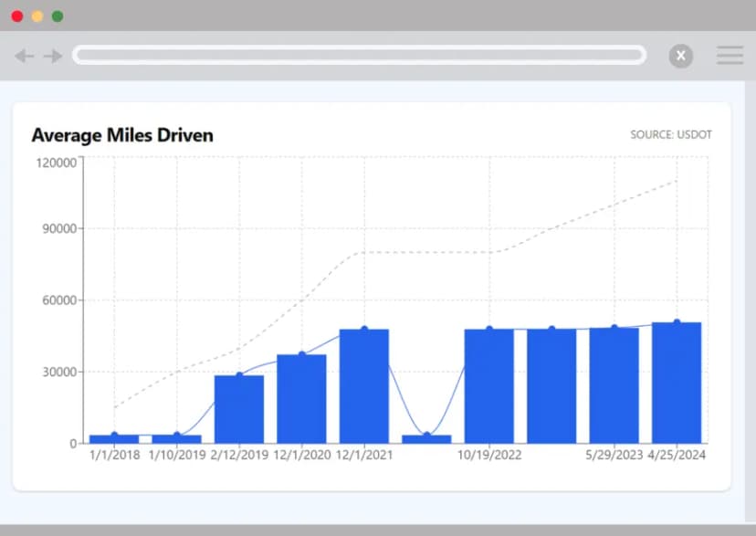Select the 5/29/2023 bar
Image resolution: width=756 pixels, height=536 pixels.
click(x=614, y=385)
